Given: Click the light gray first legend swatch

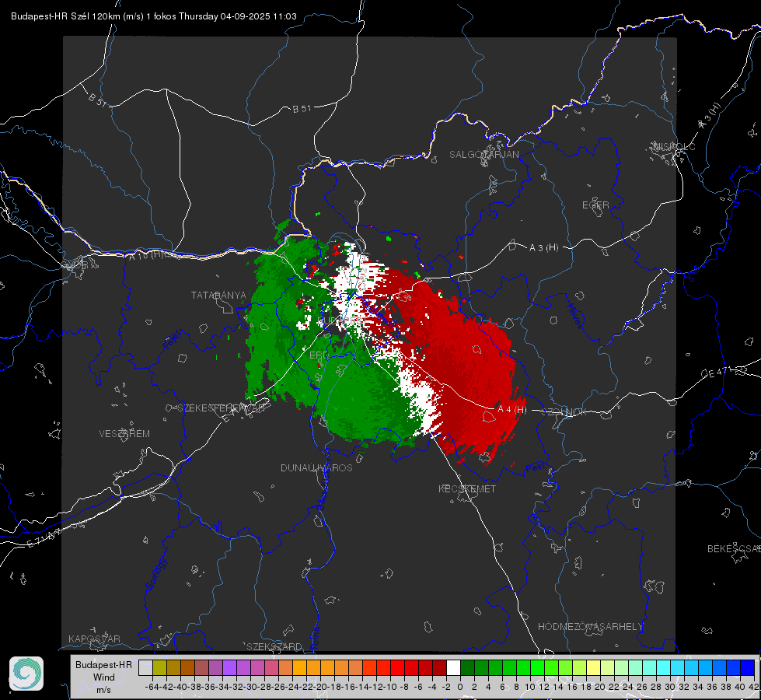Looking at the screenshot, I should [x=145, y=667].
